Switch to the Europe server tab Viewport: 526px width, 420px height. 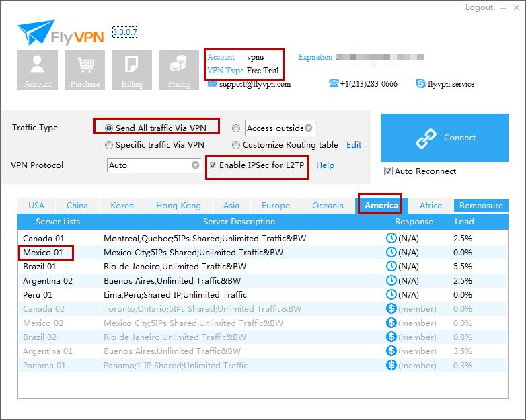point(276,206)
